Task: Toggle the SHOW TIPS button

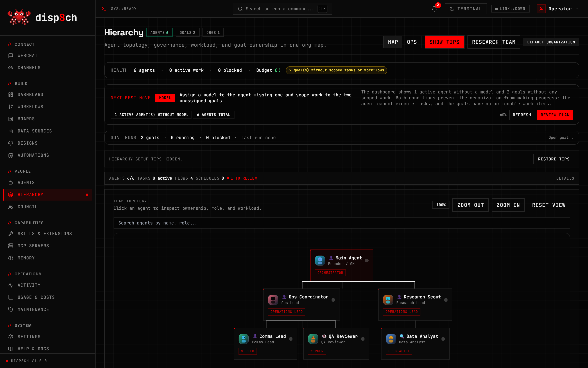Action: tap(444, 42)
